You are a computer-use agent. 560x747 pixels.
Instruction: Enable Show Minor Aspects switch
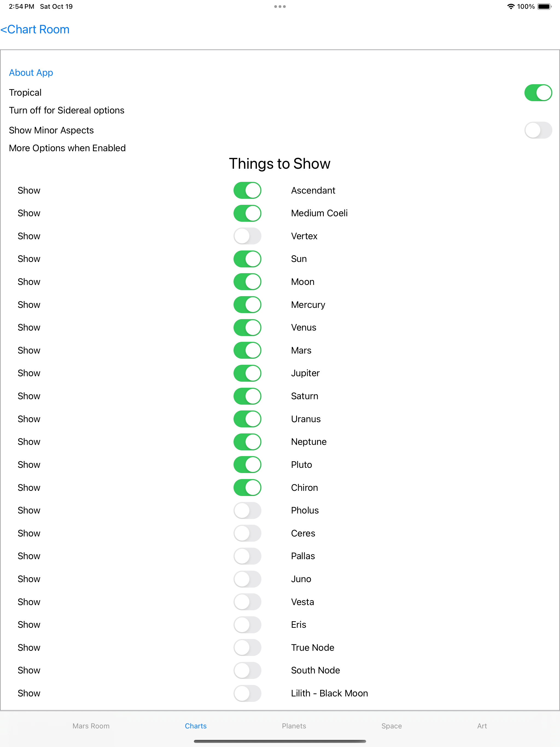coord(538,130)
